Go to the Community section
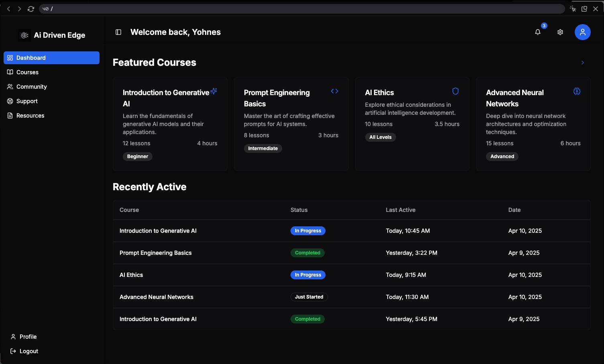The height and width of the screenshot is (364, 604). pos(31,87)
